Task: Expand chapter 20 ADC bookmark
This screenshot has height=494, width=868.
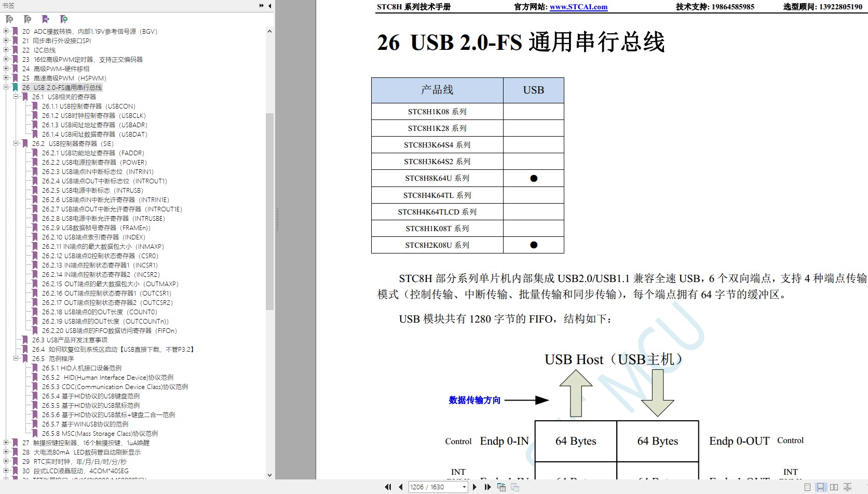Action: (6, 31)
